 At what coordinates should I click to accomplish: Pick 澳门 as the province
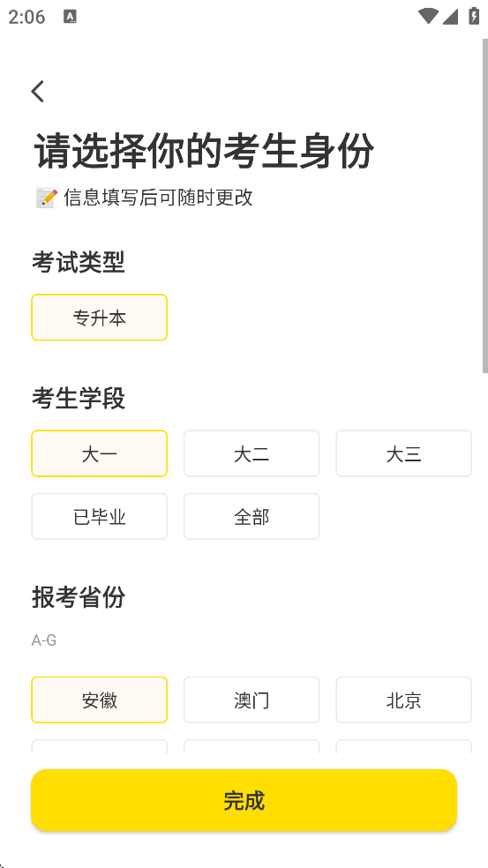[252, 700]
